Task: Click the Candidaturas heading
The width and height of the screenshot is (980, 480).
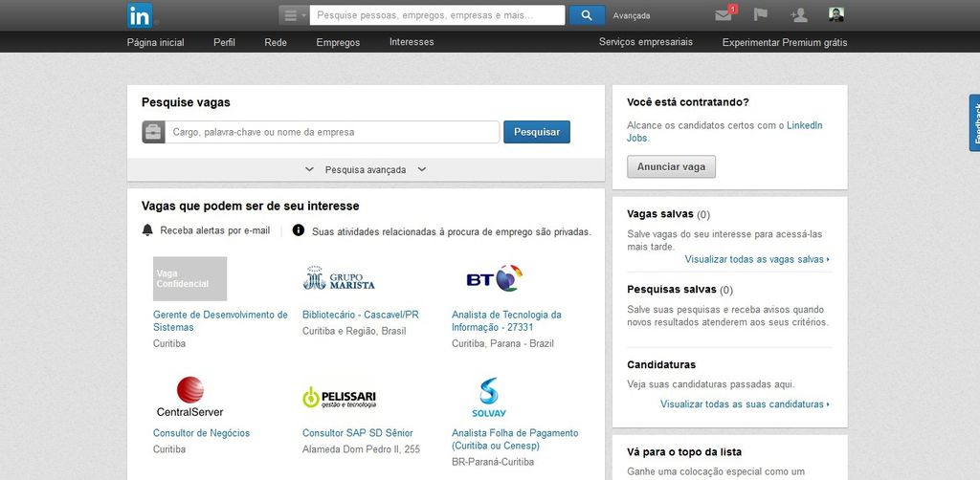Action: 661,364
